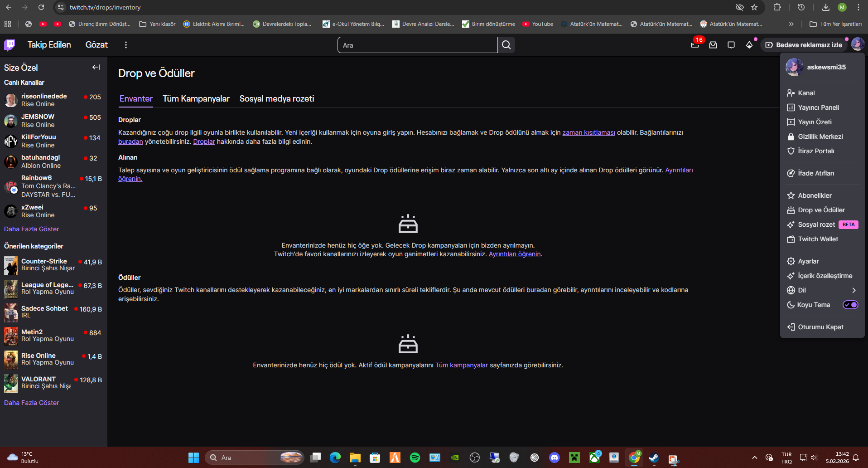Open the NVIDIA app in taskbar
This screenshot has width=868, height=468.
pyautogui.click(x=455, y=458)
